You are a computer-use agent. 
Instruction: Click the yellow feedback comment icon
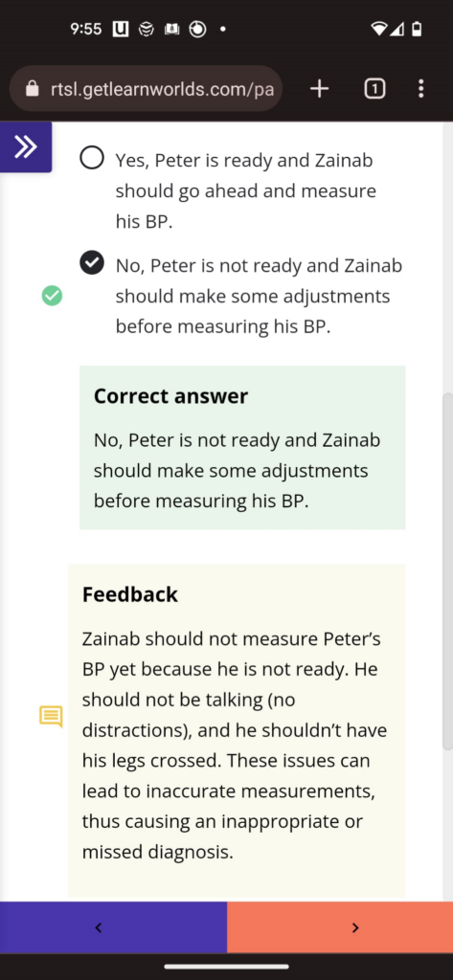coord(52,716)
